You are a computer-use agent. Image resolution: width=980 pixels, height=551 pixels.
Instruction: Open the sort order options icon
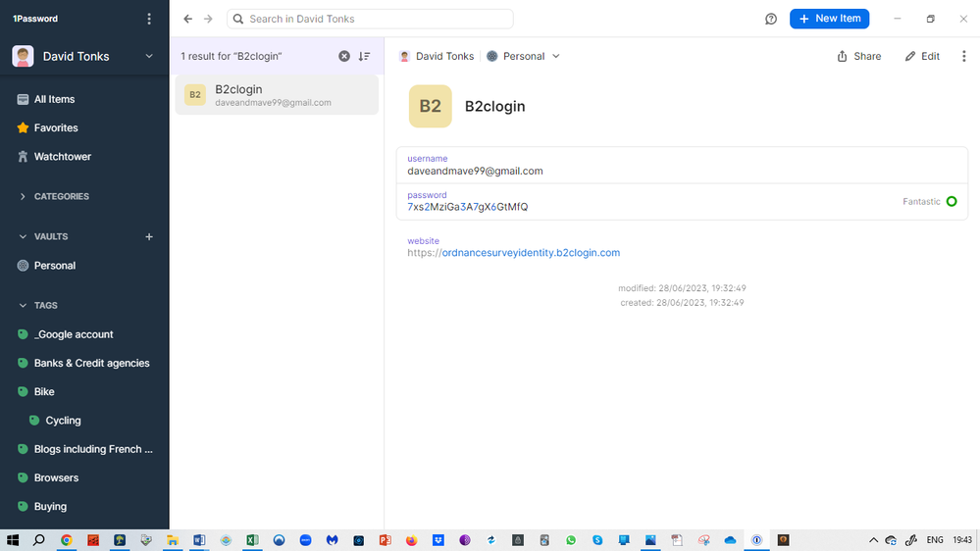pyautogui.click(x=364, y=57)
